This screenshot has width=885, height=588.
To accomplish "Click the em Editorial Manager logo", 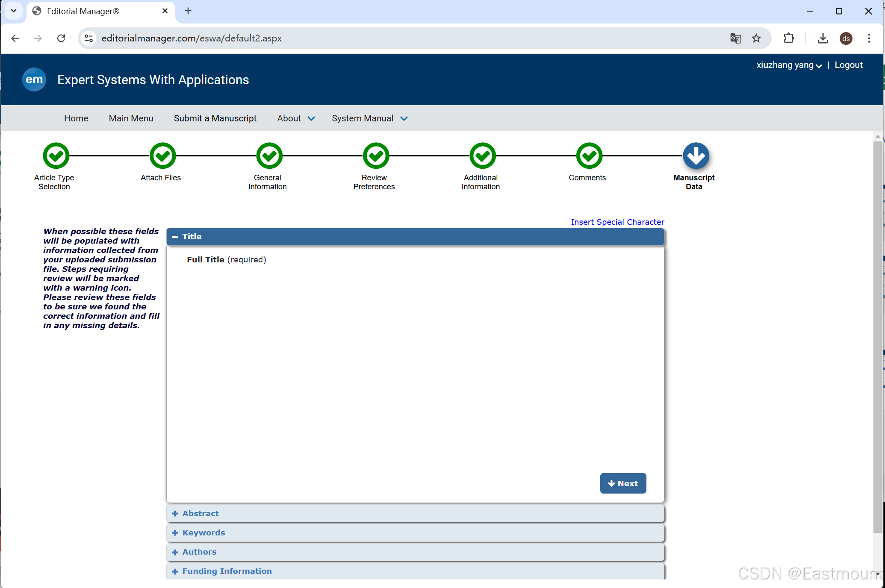I will coord(34,79).
